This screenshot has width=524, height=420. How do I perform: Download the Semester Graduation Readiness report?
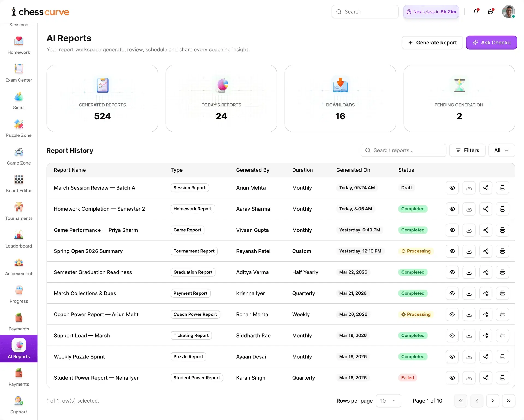[469, 272]
